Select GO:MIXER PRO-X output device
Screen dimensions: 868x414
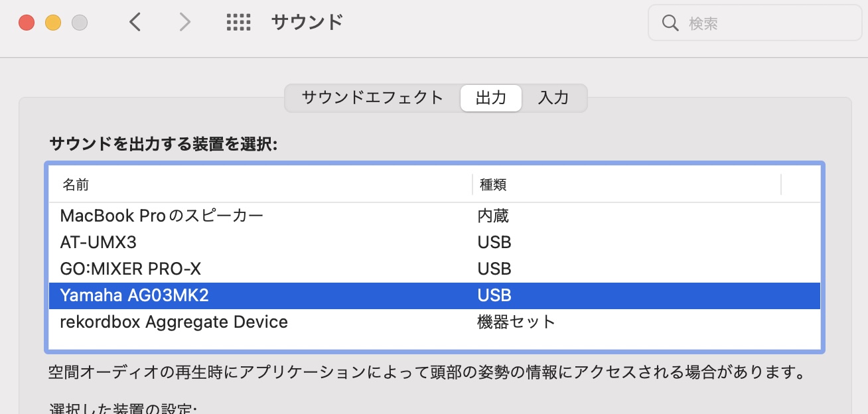pyautogui.click(x=435, y=269)
